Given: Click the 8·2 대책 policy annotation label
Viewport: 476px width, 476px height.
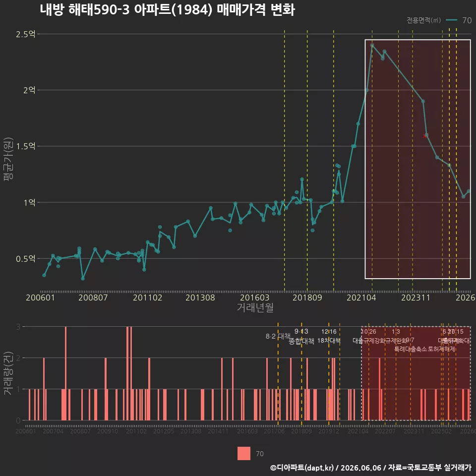Looking at the screenshot, I should pos(278,336).
